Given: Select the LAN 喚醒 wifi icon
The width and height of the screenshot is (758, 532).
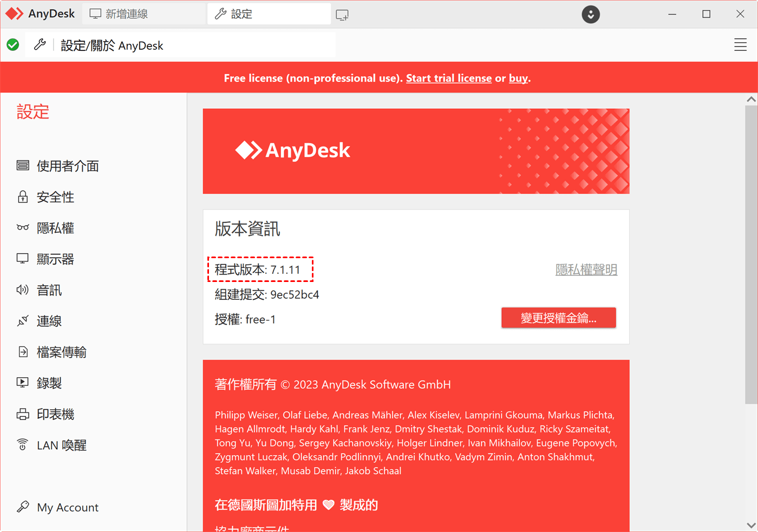Looking at the screenshot, I should (x=23, y=445).
